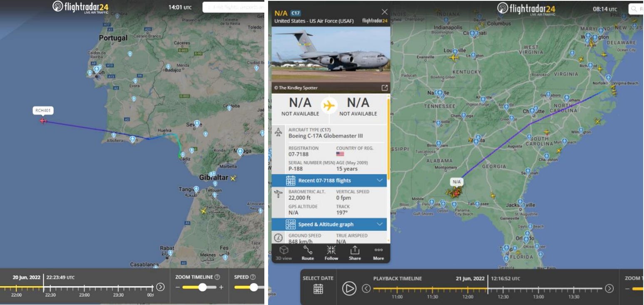Click the 848 km/h ground speed value
The height and width of the screenshot is (305, 644).
pos(301,242)
